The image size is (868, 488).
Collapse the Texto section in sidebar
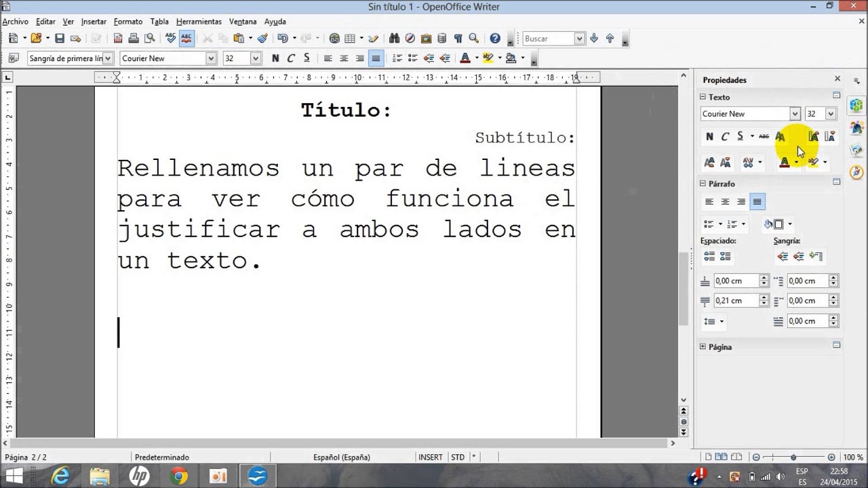[x=703, y=97]
